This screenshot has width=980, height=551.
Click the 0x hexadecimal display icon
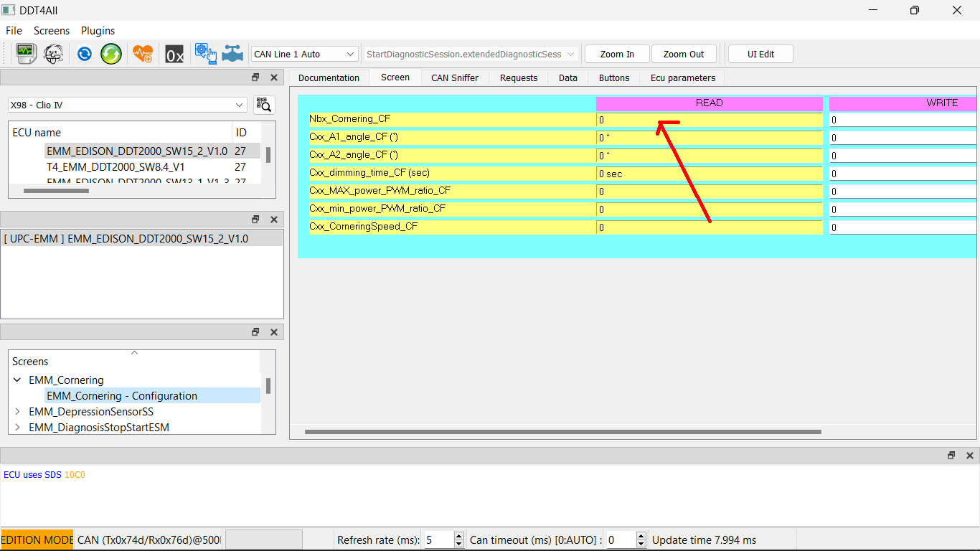[174, 53]
